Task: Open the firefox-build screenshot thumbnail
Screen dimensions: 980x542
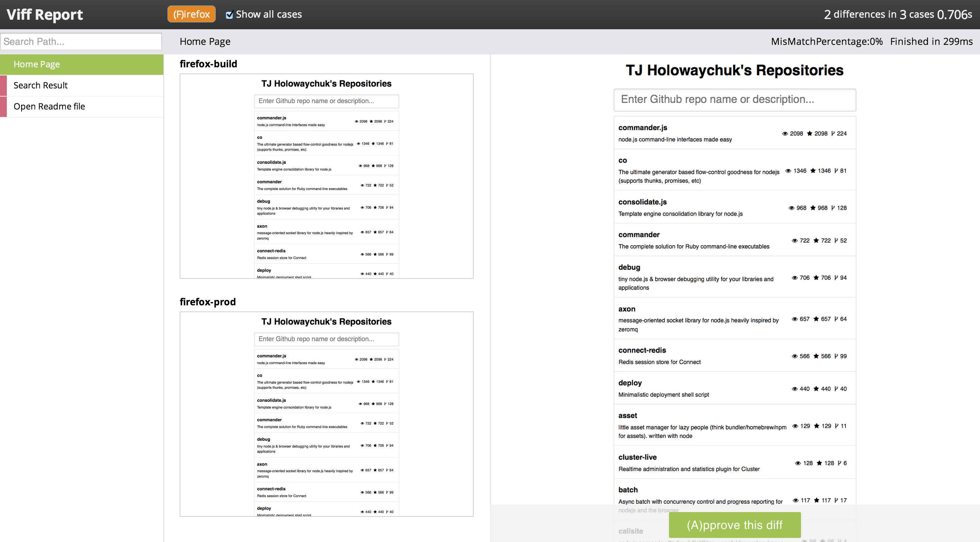Action: 326,176
